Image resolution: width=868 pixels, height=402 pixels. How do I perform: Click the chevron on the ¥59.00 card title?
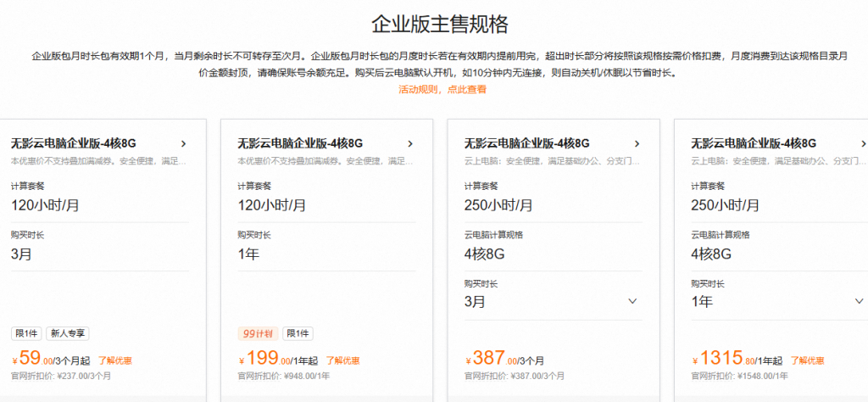click(x=184, y=144)
